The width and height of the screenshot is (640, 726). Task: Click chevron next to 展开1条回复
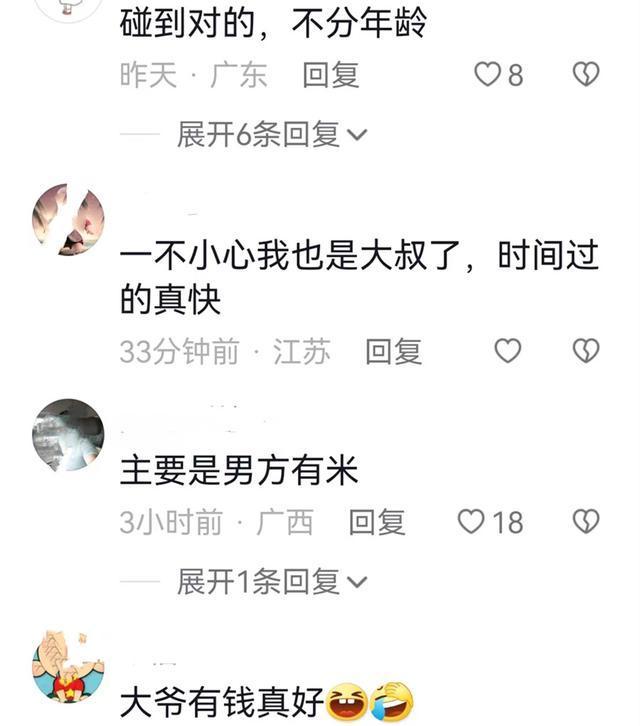click(357, 582)
